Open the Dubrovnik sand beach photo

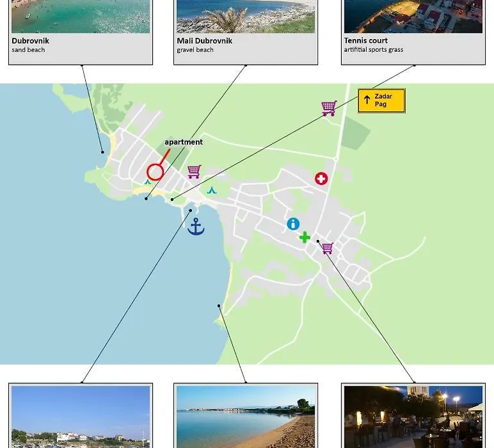(81, 17)
